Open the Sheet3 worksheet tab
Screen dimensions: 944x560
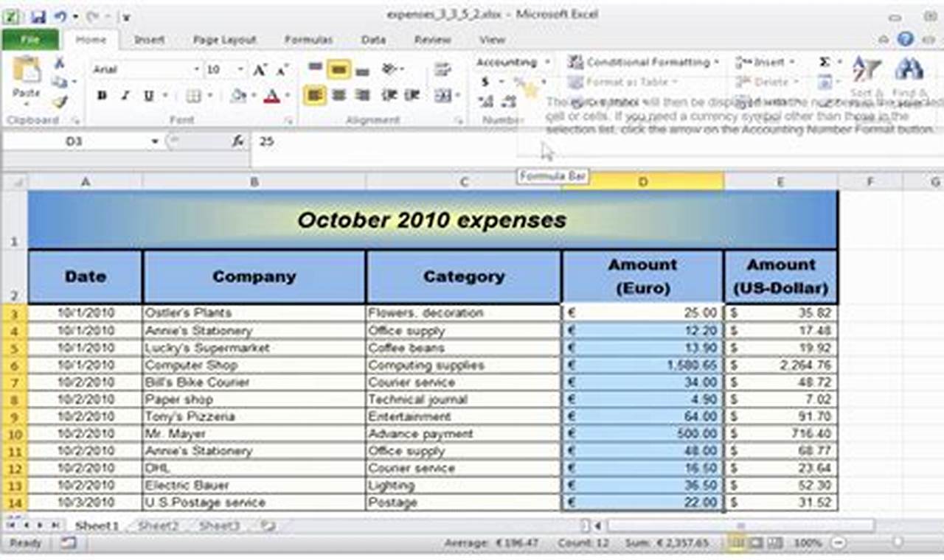pyautogui.click(x=219, y=525)
